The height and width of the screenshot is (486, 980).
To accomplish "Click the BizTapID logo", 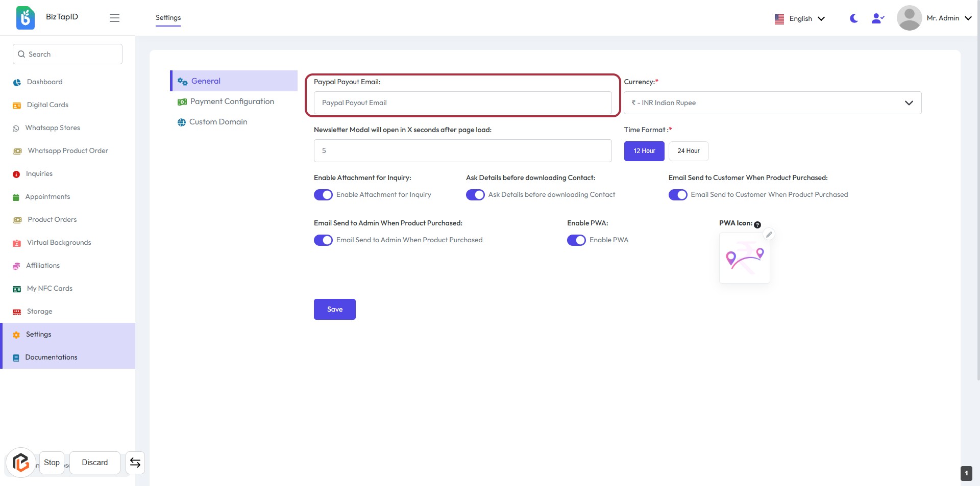I will tap(26, 18).
